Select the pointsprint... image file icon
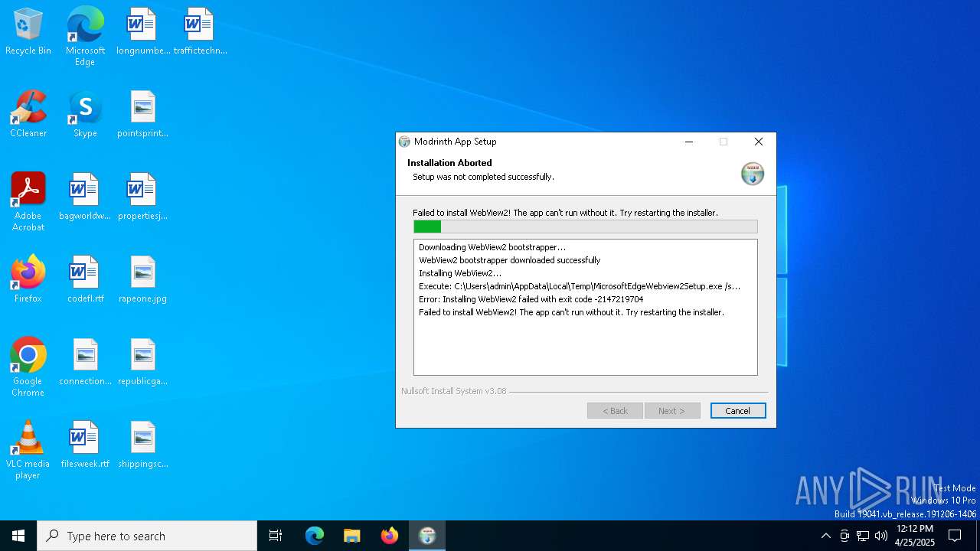 [142, 115]
